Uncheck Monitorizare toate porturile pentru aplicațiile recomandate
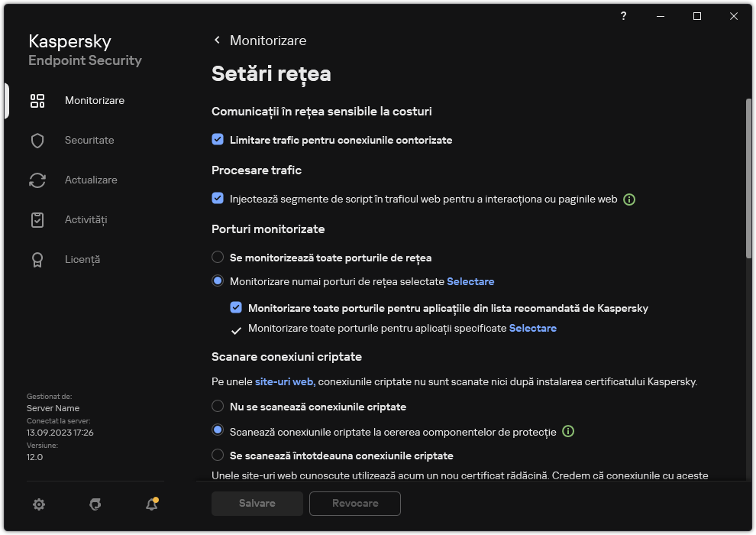The width and height of the screenshot is (756, 535). [236, 308]
